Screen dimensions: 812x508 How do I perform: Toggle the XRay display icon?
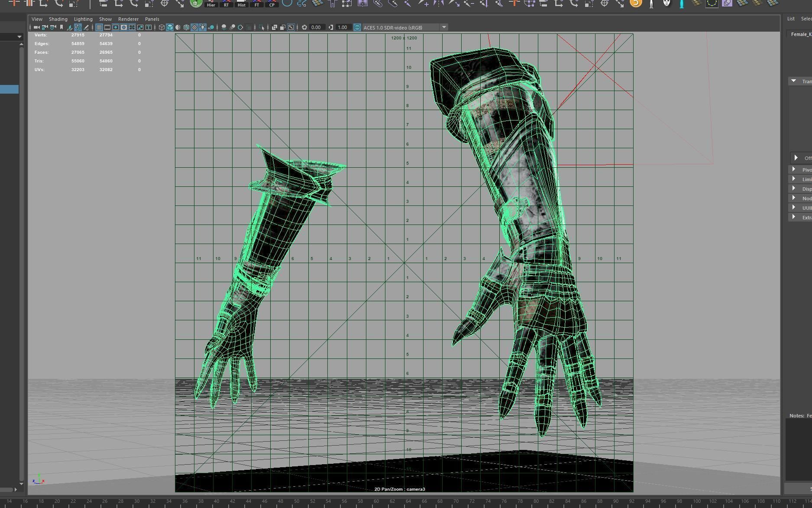274,27
